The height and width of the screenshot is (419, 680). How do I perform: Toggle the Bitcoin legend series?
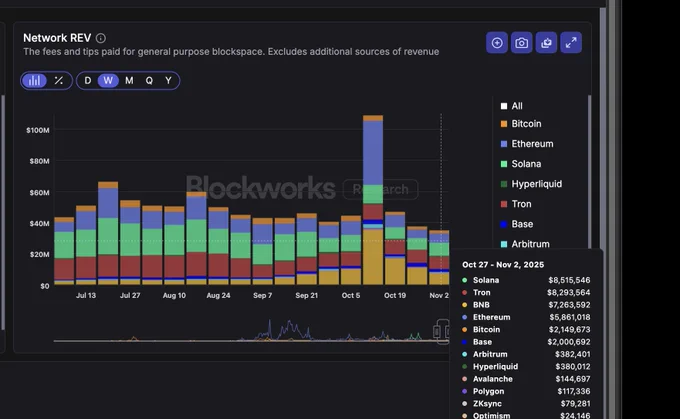(x=521, y=124)
